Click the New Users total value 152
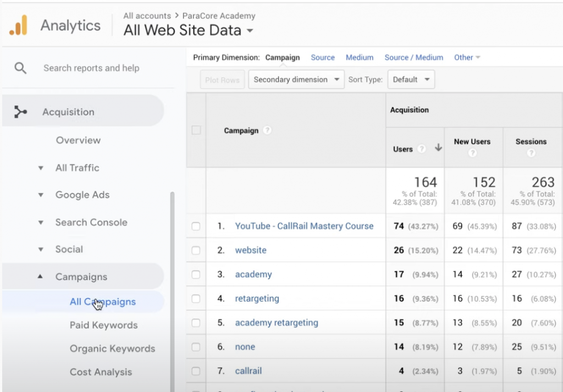The image size is (563, 392). pos(484,182)
